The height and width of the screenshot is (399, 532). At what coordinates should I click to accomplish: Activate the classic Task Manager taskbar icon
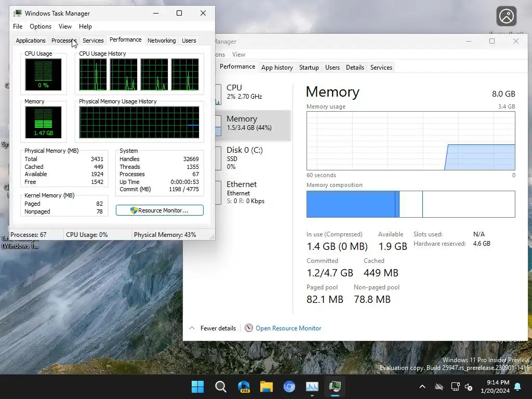pyautogui.click(x=335, y=387)
